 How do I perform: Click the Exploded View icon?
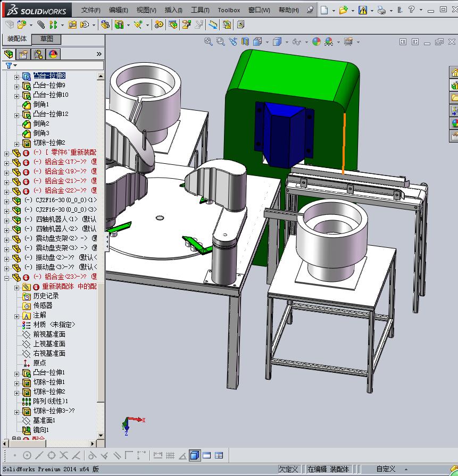(x=186, y=24)
